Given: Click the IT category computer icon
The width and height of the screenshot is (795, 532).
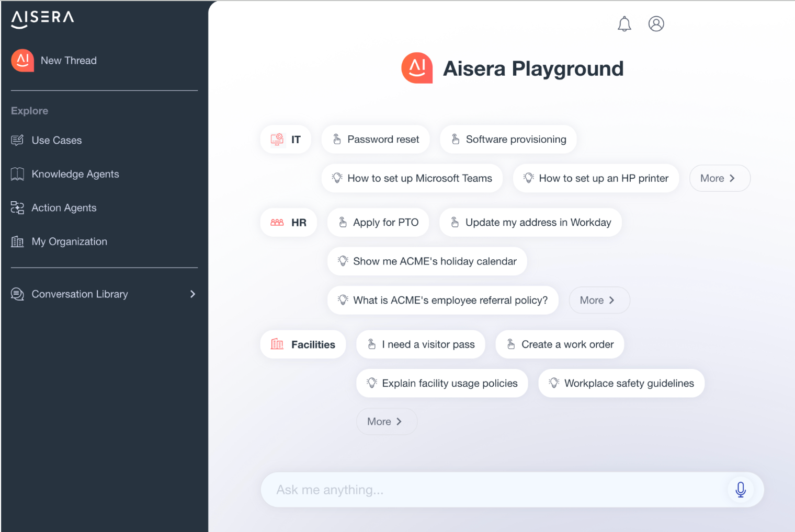Looking at the screenshot, I should (277, 140).
